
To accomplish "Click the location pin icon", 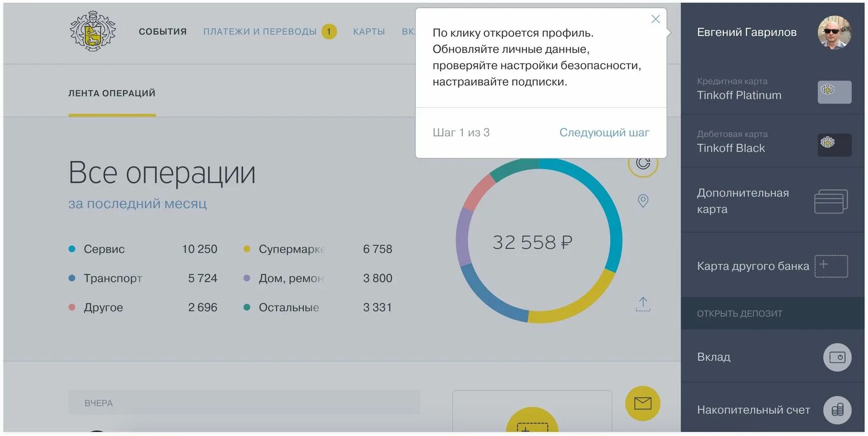I will pos(643,201).
